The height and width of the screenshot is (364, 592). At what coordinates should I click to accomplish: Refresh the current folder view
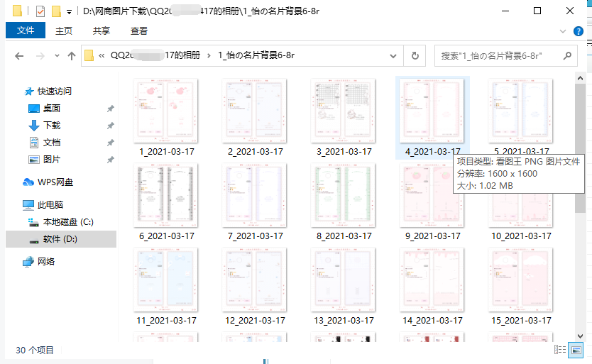[415, 56]
